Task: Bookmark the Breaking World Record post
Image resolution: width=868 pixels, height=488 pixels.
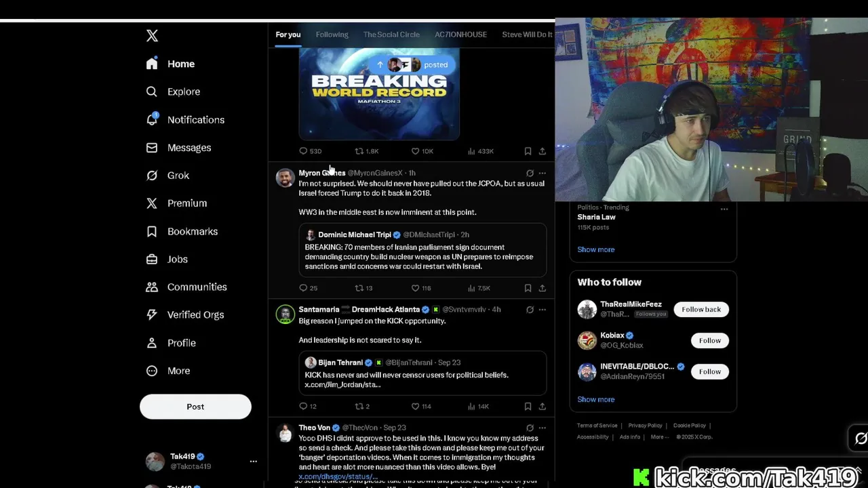Action: click(528, 151)
